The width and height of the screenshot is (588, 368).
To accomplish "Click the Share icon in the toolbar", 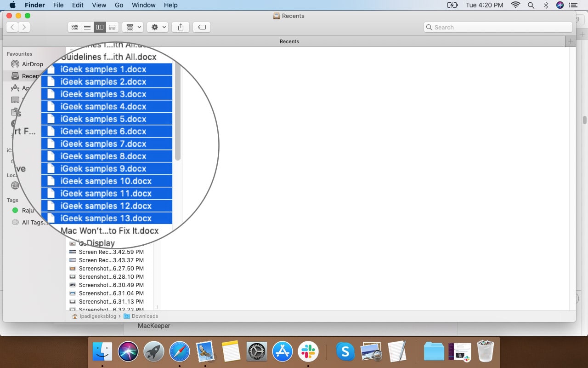I will click(181, 27).
